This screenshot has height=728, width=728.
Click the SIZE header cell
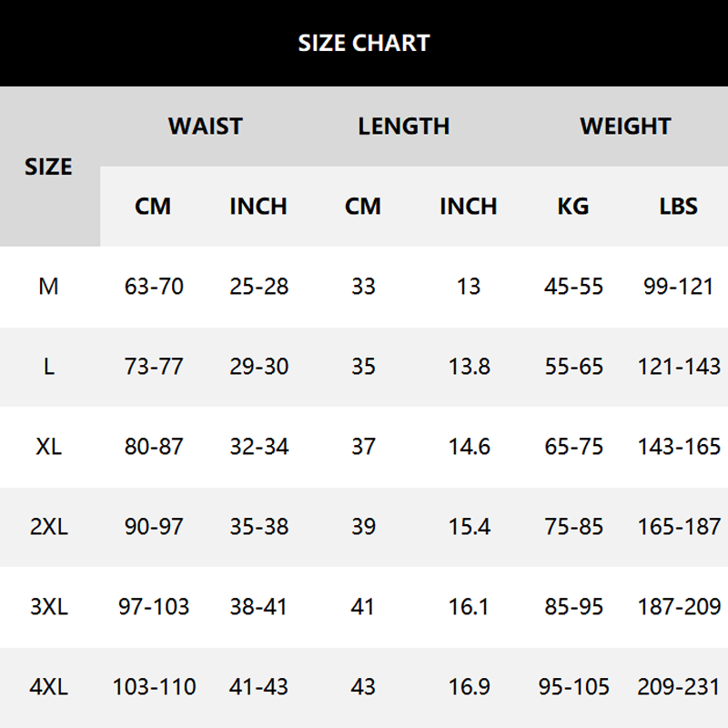pyautogui.click(x=48, y=167)
